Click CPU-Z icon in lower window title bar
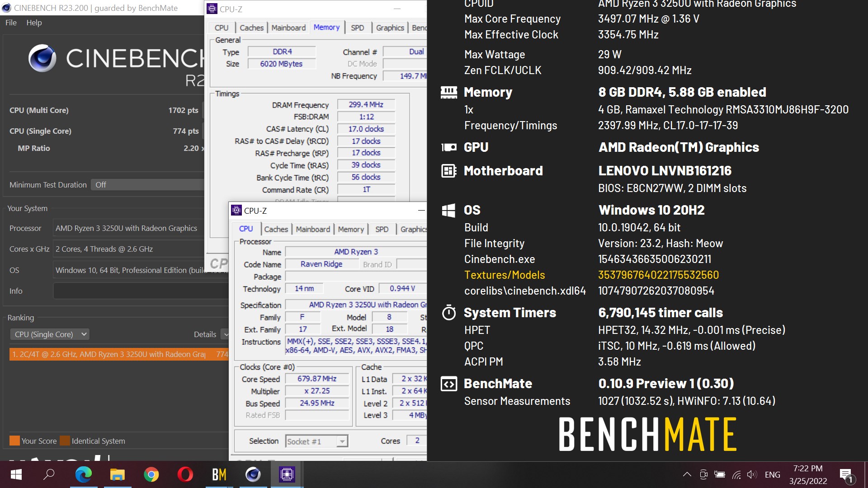 pyautogui.click(x=236, y=210)
